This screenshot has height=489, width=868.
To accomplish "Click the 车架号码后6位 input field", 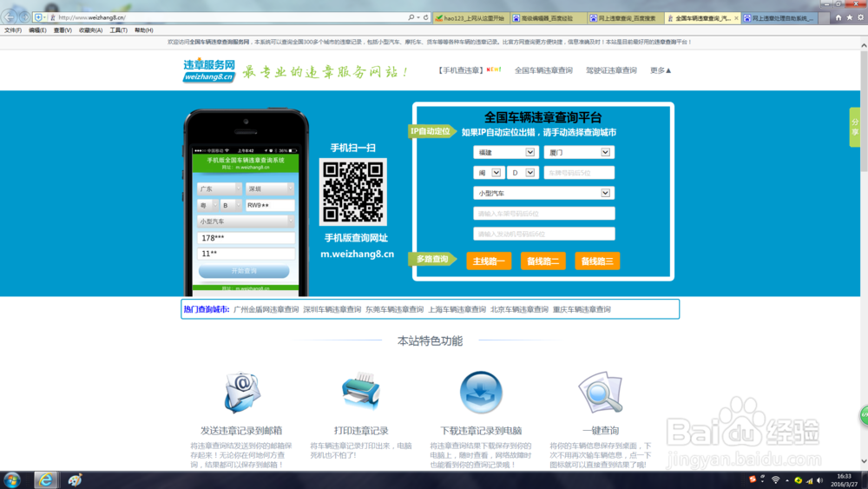I will tap(543, 213).
